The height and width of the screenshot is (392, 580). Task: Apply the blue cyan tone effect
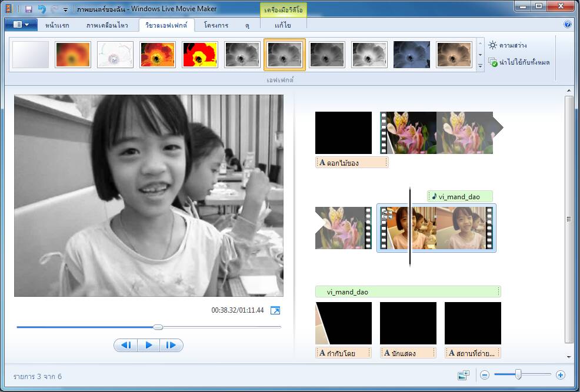click(412, 55)
